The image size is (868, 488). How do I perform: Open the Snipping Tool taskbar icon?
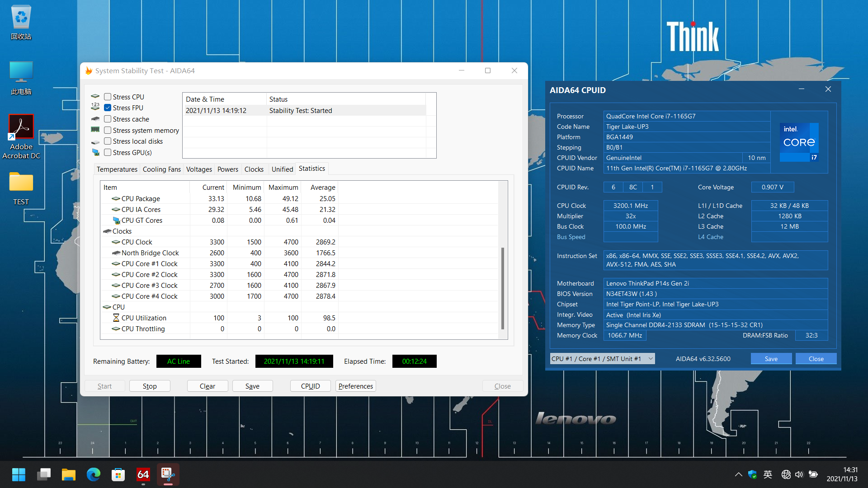168,474
